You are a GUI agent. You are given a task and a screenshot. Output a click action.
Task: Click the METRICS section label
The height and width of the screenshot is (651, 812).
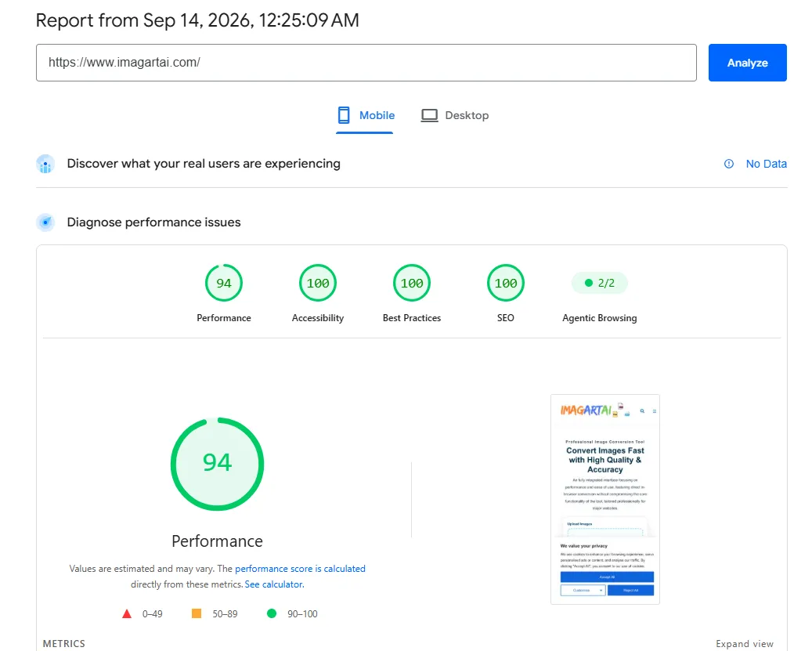coord(63,644)
